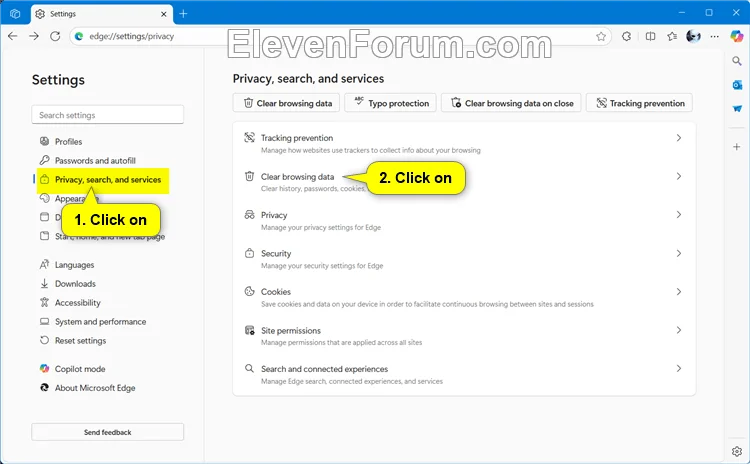750x464 pixels.
Task: Expand the Tracking prevention row chevron
Action: [x=679, y=138]
